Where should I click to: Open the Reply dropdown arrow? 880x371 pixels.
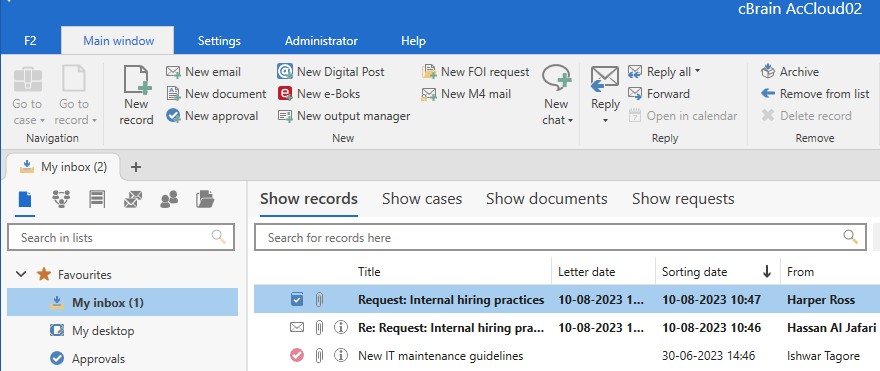pos(605,121)
